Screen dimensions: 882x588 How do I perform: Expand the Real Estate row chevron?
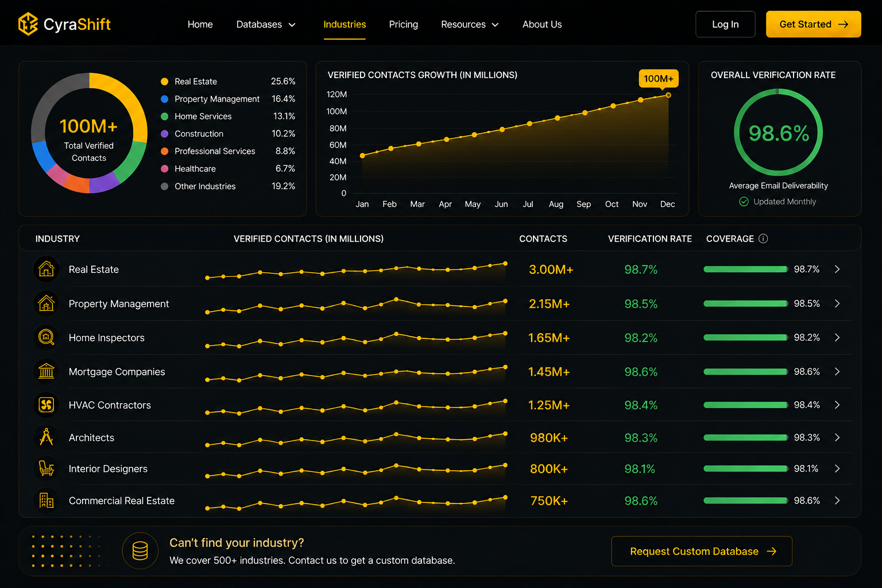[837, 269]
